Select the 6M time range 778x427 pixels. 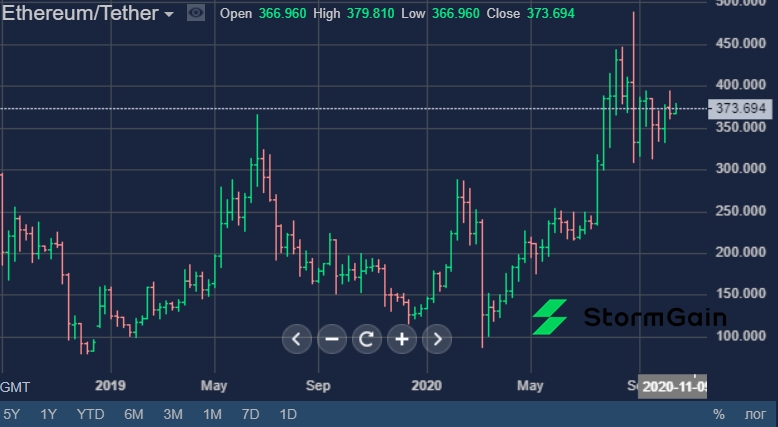point(133,414)
